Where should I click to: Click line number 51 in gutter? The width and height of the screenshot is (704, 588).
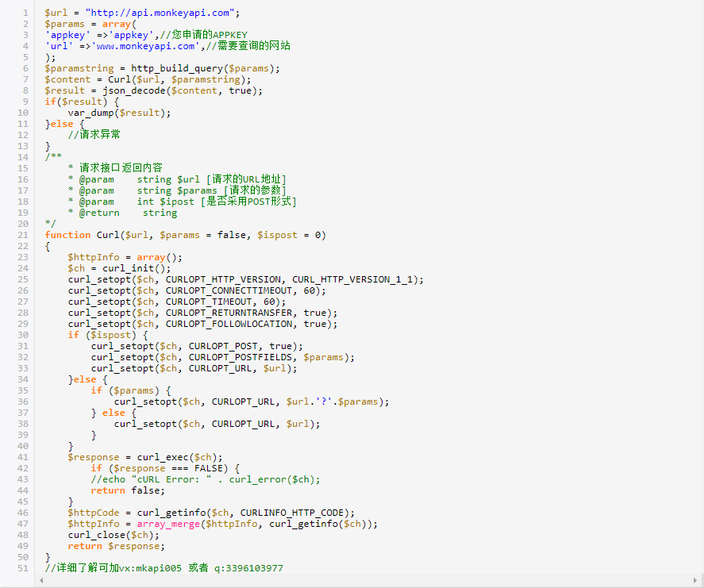tap(23, 568)
